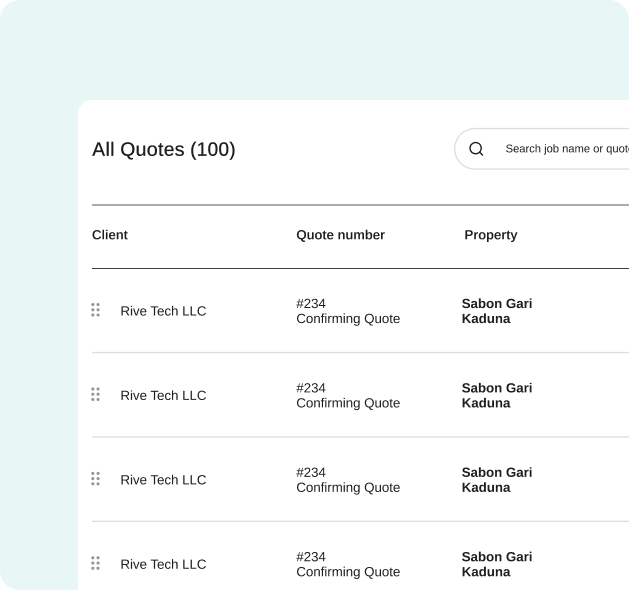
Task: Click the drag handle on the fourth row
Action: click(x=95, y=564)
